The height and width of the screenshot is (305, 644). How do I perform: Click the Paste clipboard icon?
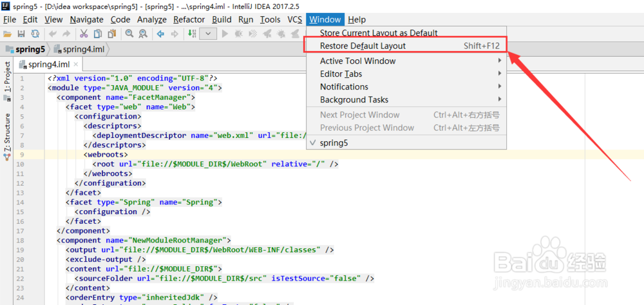click(111, 34)
